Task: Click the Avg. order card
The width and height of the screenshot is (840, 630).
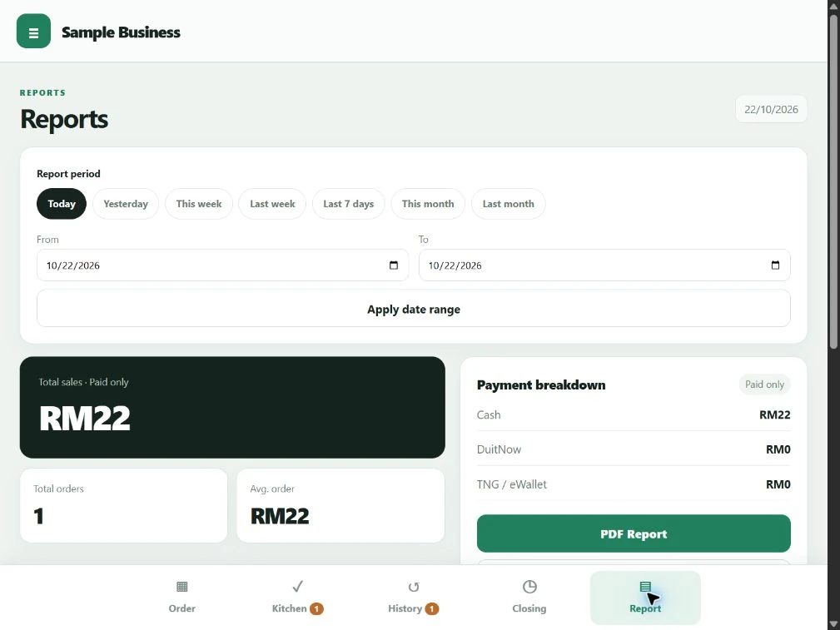Action: [340, 506]
